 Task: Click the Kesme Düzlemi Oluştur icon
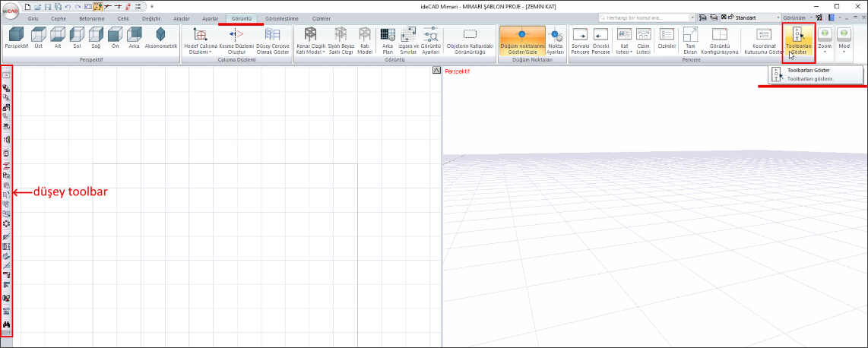tap(236, 35)
